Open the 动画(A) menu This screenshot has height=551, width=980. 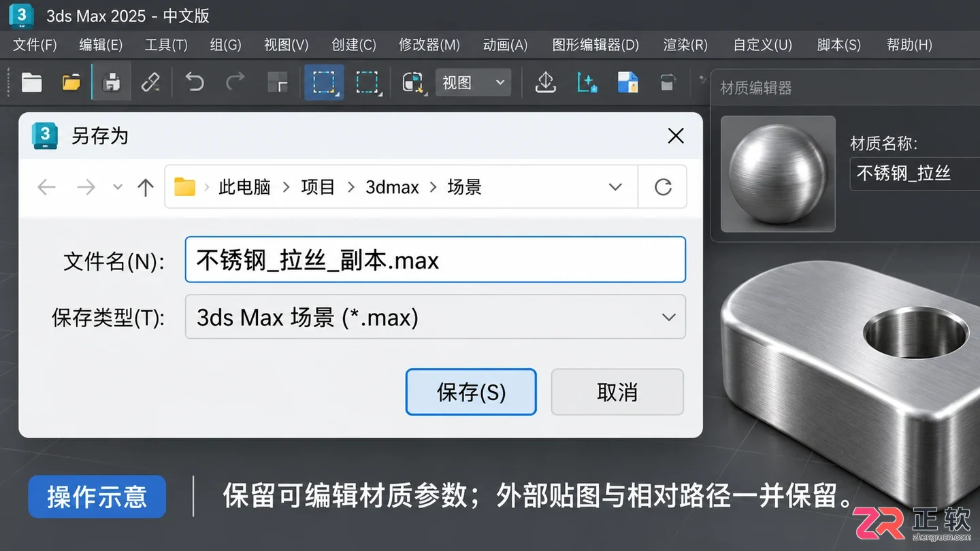505,45
